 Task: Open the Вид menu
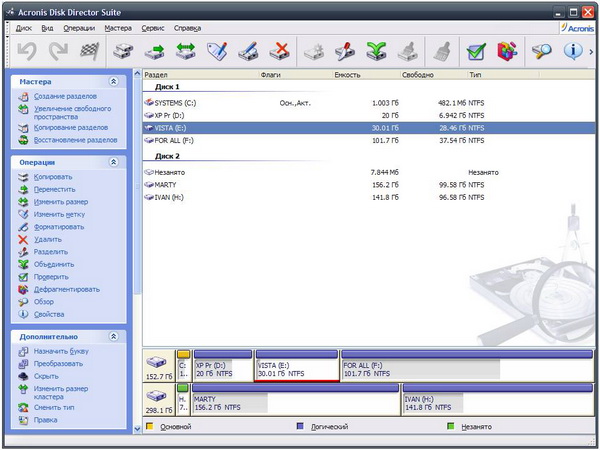coord(47,28)
